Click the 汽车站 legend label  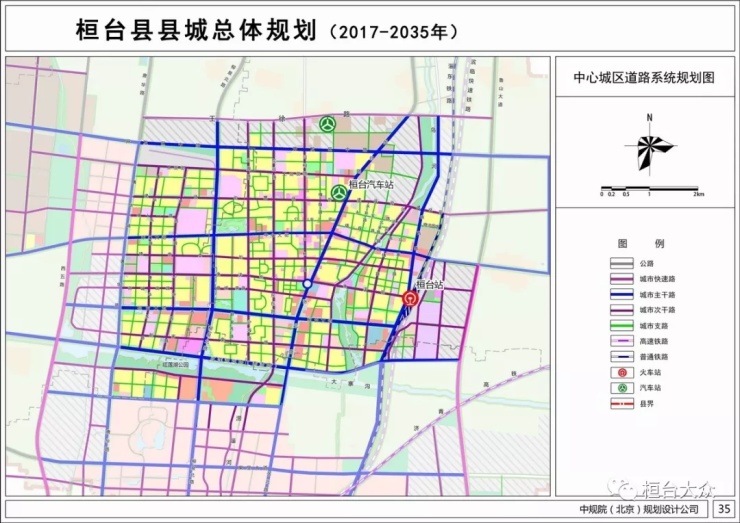coord(650,388)
